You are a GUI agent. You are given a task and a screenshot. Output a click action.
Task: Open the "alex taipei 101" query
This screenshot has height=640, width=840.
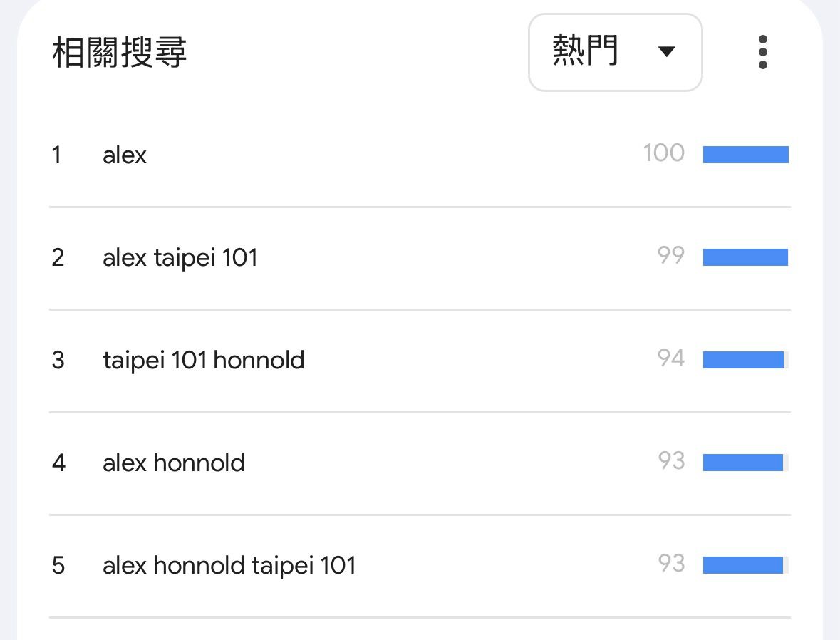coord(180,257)
